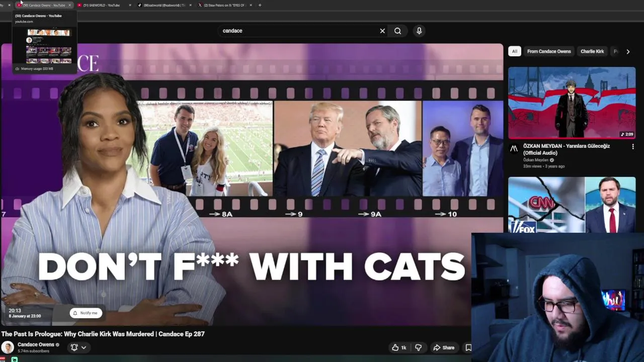Click the Notify me button
This screenshot has width=644, height=362.
tap(86, 313)
